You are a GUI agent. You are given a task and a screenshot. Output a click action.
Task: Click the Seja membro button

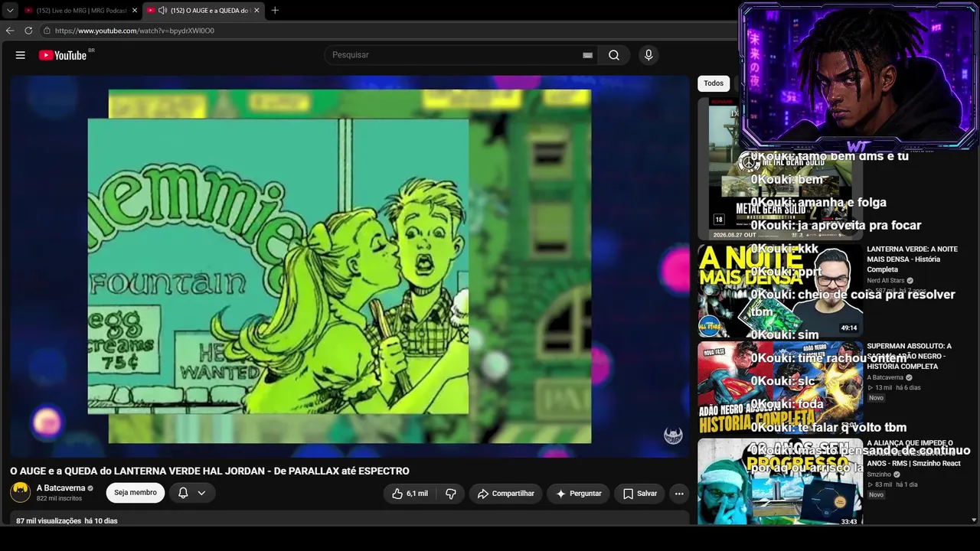click(136, 493)
